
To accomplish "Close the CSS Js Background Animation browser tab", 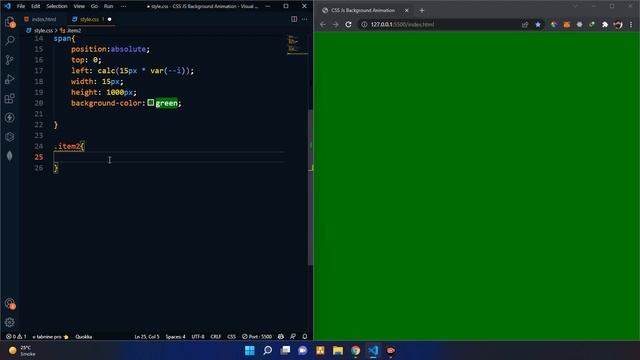I will [407, 11].
